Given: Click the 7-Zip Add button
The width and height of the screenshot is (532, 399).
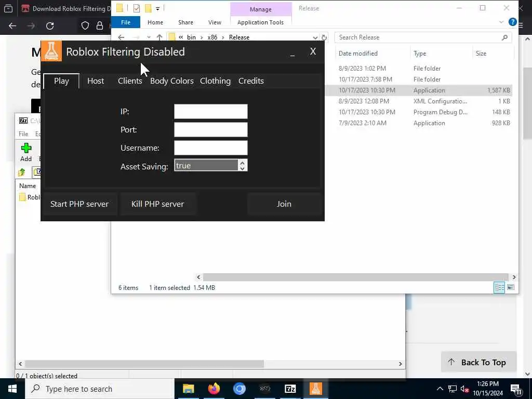Looking at the screenshot, I should tap(26, 152).
